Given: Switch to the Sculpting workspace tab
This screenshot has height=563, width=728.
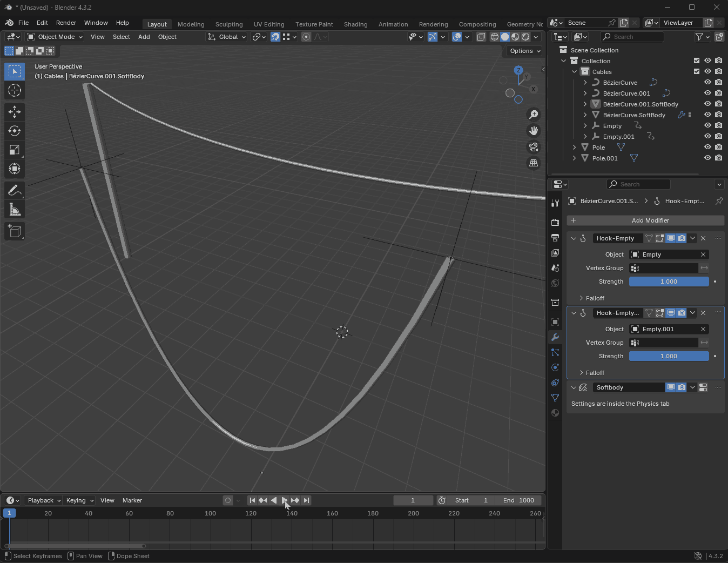Looking at the screenshot, I should click(x=229, y=24).
